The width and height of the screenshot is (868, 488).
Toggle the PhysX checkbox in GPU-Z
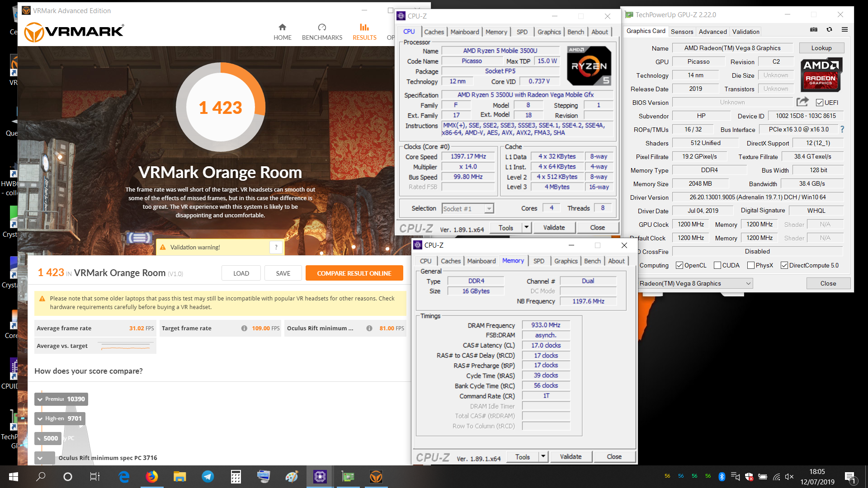pyautogui.click(x=751, y=265)
